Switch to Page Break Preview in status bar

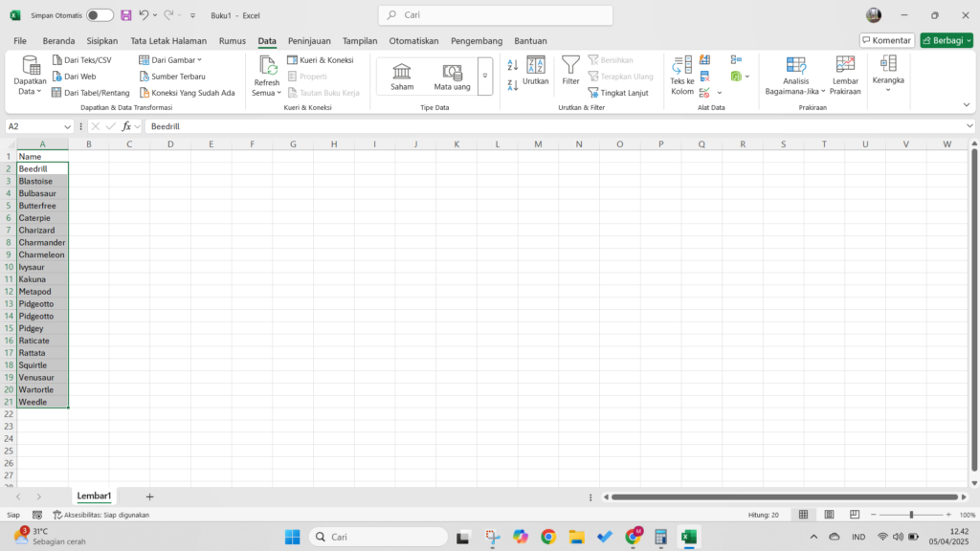point(855,514)
